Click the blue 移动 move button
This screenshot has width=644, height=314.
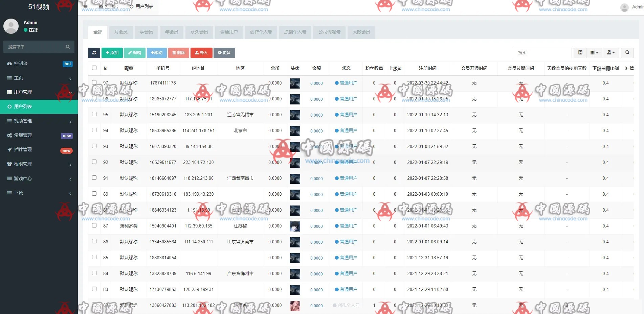point(157,53)
